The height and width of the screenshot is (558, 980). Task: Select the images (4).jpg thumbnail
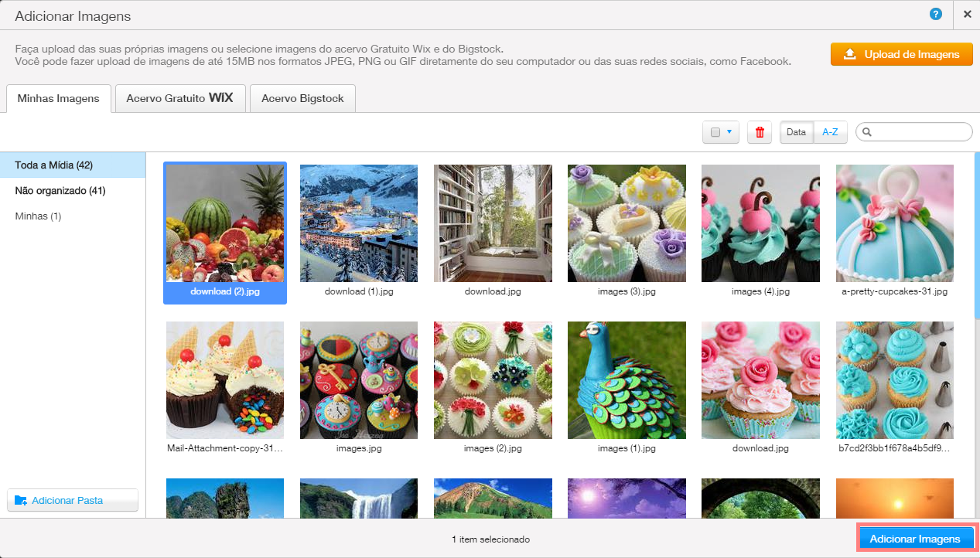760,223
